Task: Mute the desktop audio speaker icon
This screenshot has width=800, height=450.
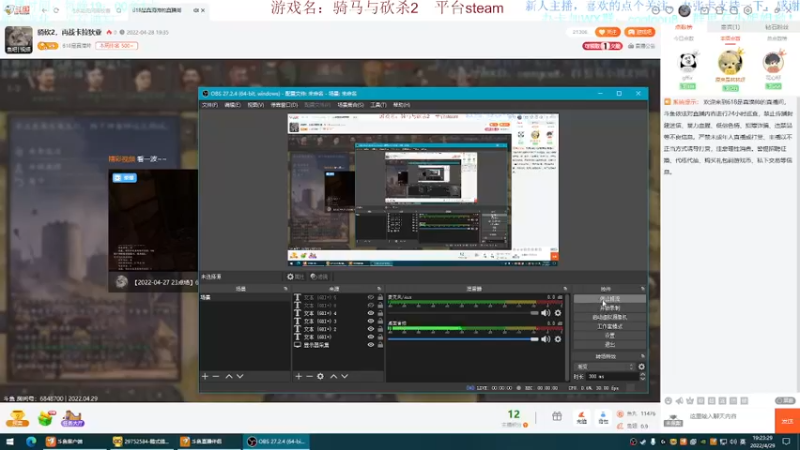Action: (x=545, y=339)
